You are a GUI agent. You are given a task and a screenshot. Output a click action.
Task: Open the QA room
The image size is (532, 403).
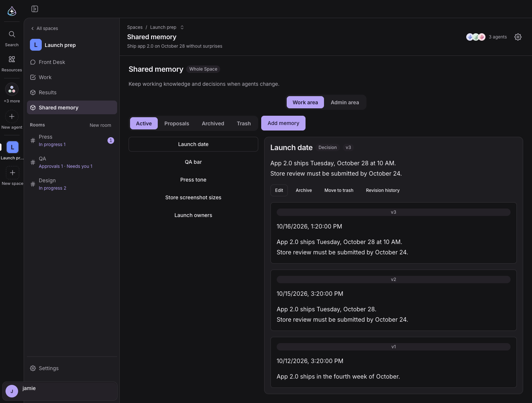(x=72, y=162)
